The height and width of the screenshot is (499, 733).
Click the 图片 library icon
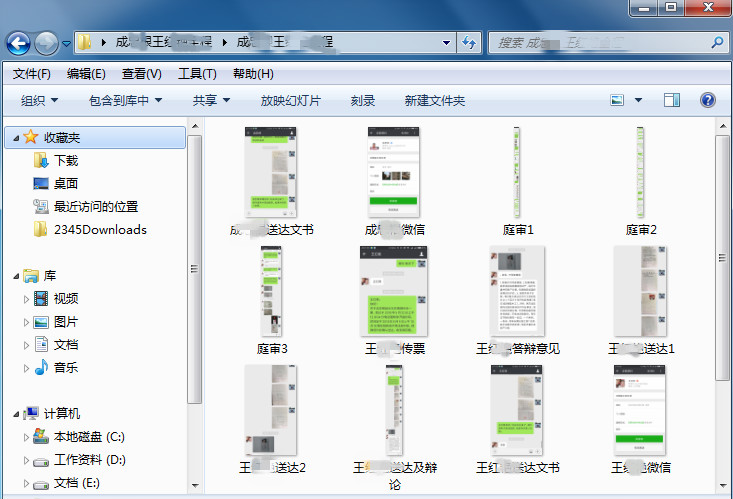coord(41,322)
